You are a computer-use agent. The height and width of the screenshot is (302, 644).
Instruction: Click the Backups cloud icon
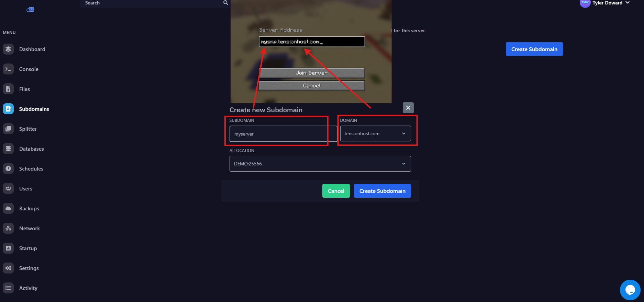[8, 208]
